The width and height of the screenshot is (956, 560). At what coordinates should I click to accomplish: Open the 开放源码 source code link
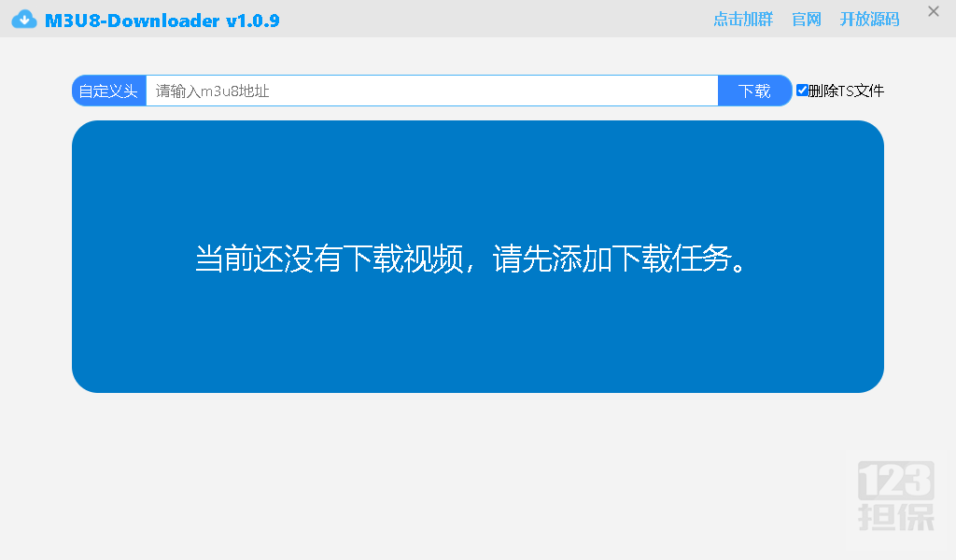(x=869, y=20)
